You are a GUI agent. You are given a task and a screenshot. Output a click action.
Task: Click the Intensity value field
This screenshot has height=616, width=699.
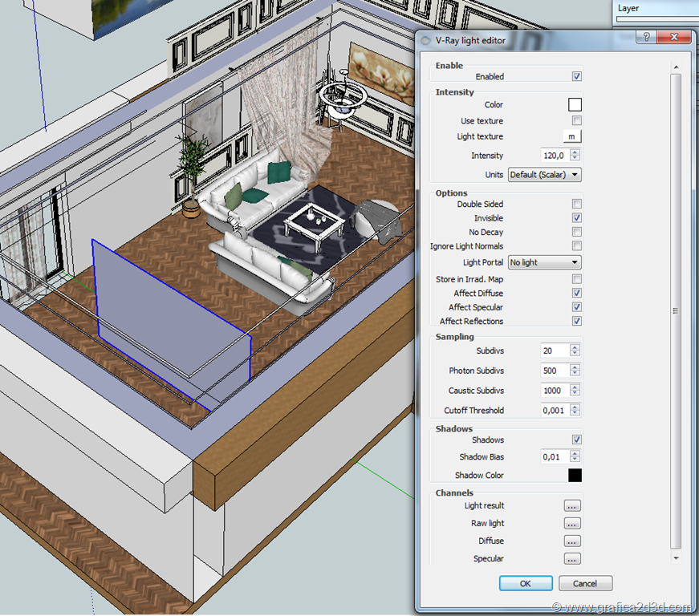555,156
